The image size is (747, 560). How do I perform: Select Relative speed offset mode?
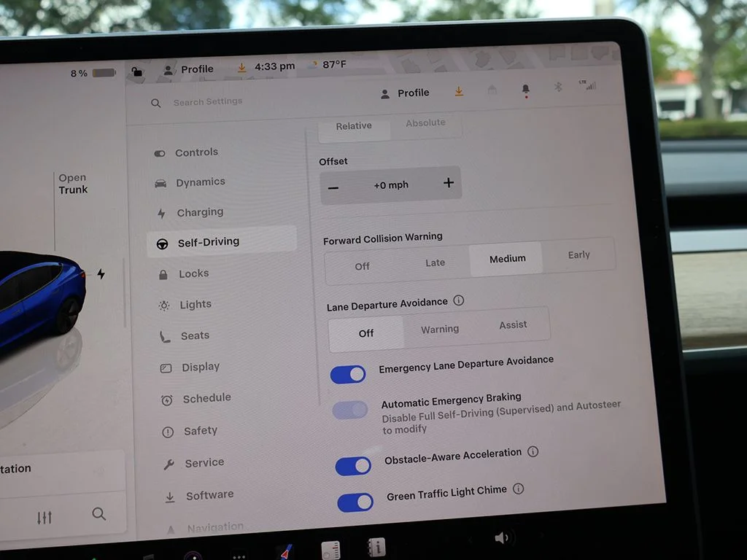coord(354,127)
